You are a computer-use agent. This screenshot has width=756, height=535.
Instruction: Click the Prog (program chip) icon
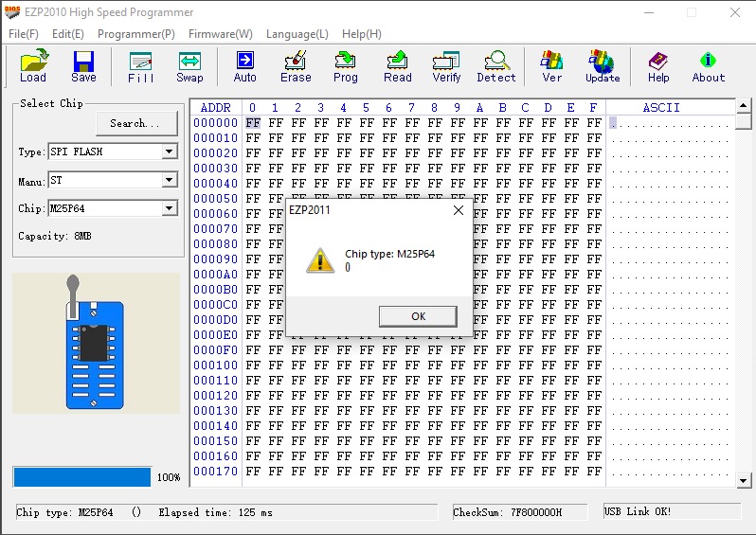tap(346, 66)
